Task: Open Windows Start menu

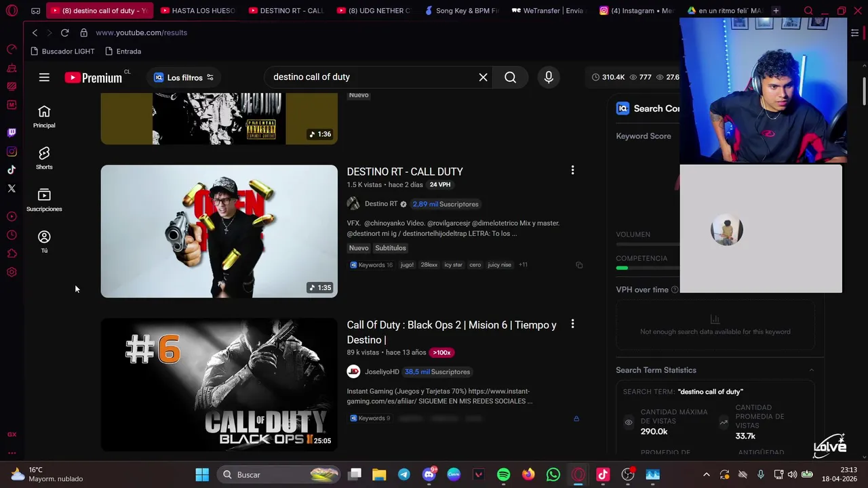Action: (x=202, y=474)
